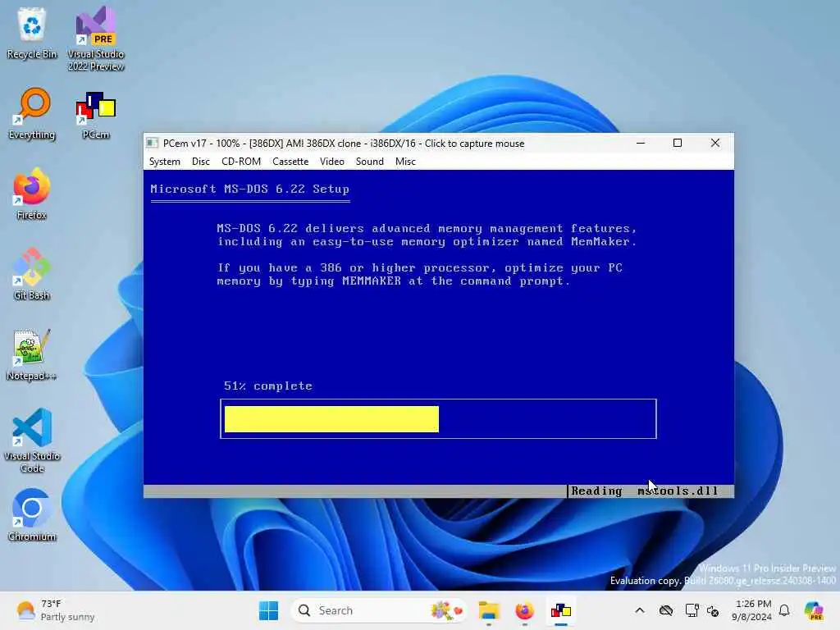Open the Misc menu in PCem

click(405, 162)
